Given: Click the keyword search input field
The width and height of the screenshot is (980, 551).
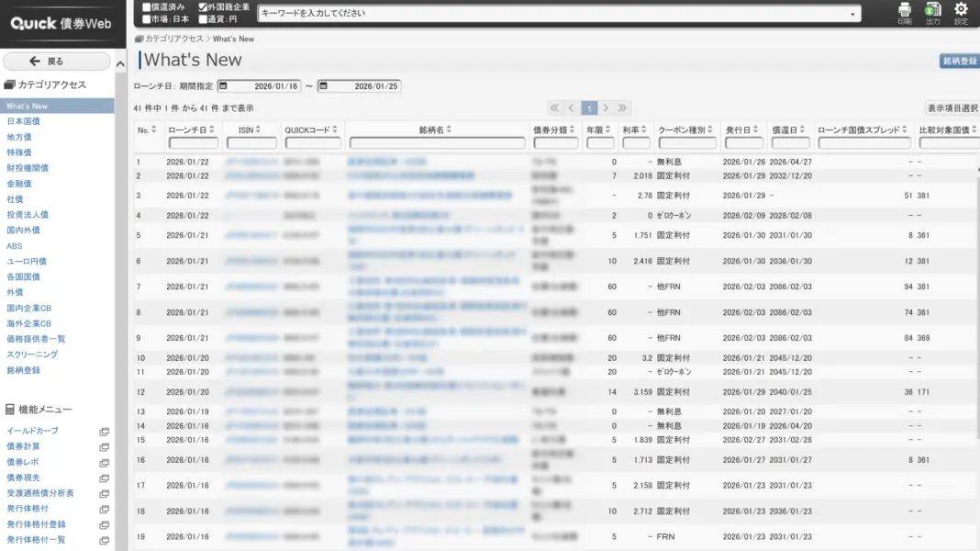Looking at the screenshot, I should coord(553,13).
